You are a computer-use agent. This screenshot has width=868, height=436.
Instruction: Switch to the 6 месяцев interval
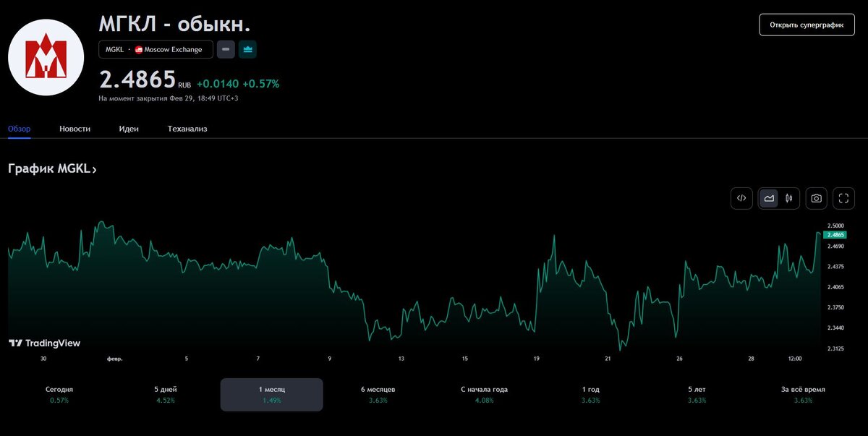coord(377,394)
